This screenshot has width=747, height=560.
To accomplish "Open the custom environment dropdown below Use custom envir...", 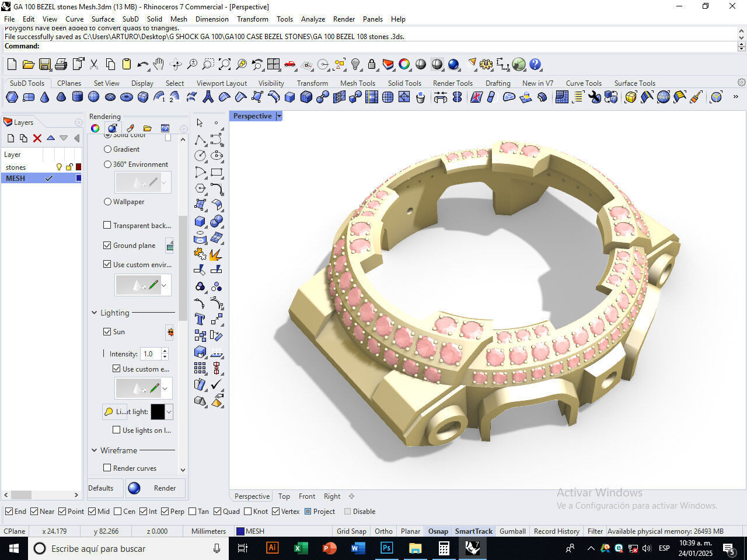I will point(164,285).
